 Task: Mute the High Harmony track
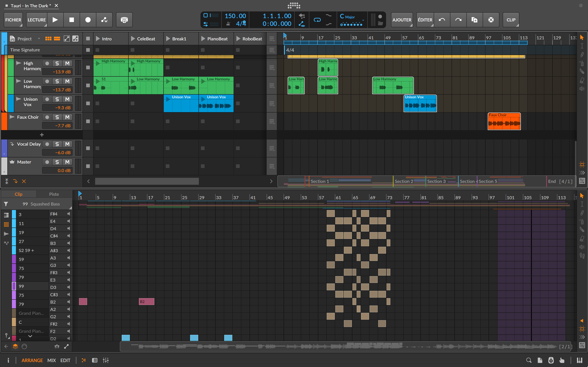67,63
